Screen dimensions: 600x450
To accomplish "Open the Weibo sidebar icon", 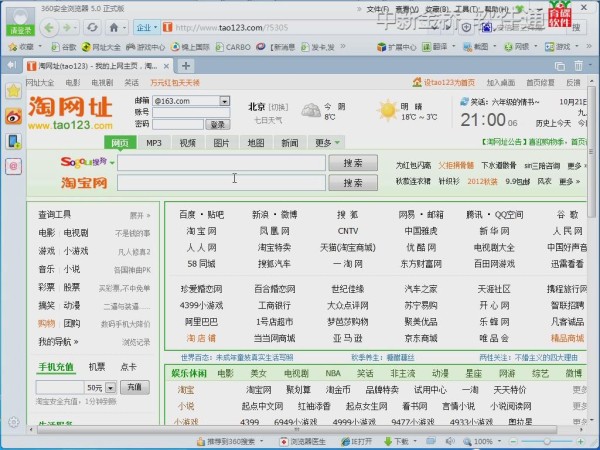I will click(14, 116).
